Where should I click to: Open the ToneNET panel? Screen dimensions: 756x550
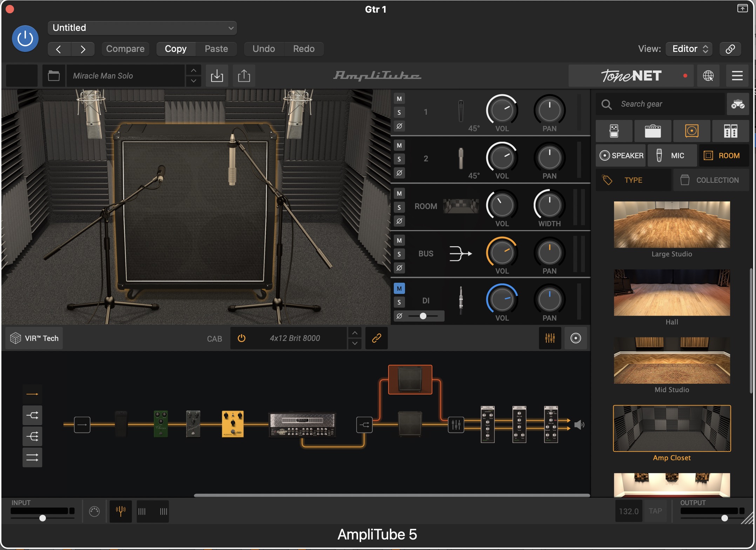(631, 76)
